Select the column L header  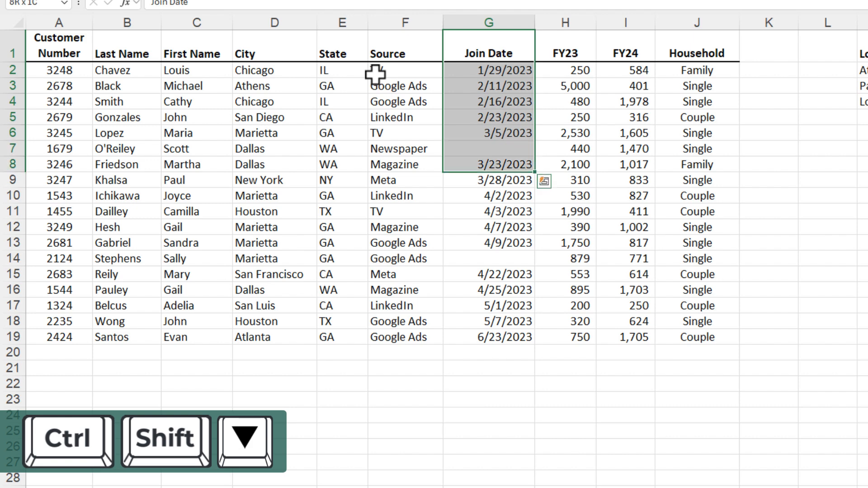[x=827, y=22]
